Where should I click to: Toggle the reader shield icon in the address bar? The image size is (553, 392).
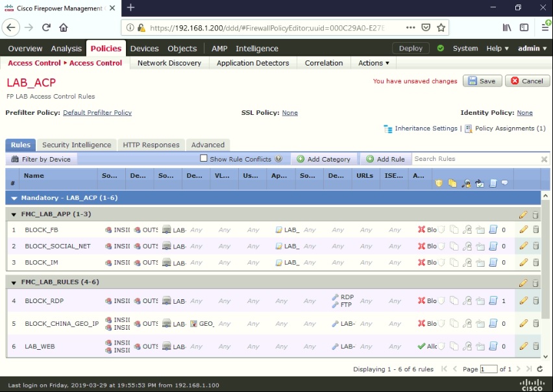(x=426, y=28)
